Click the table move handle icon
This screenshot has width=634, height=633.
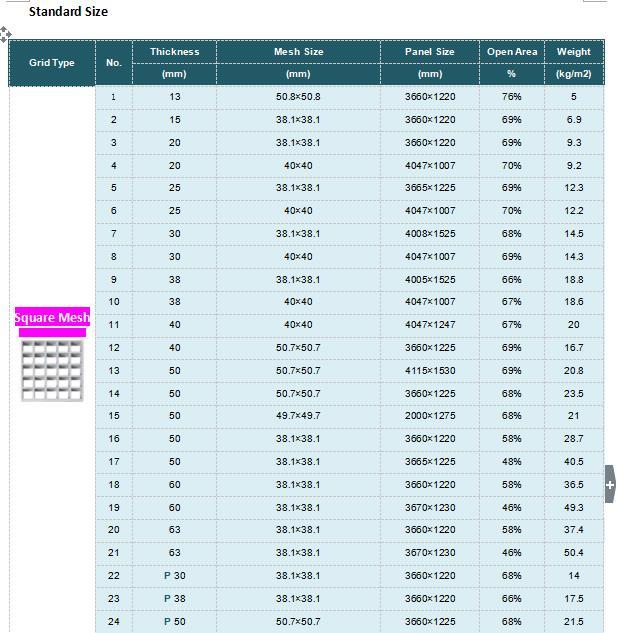click(x=6, y=34)
